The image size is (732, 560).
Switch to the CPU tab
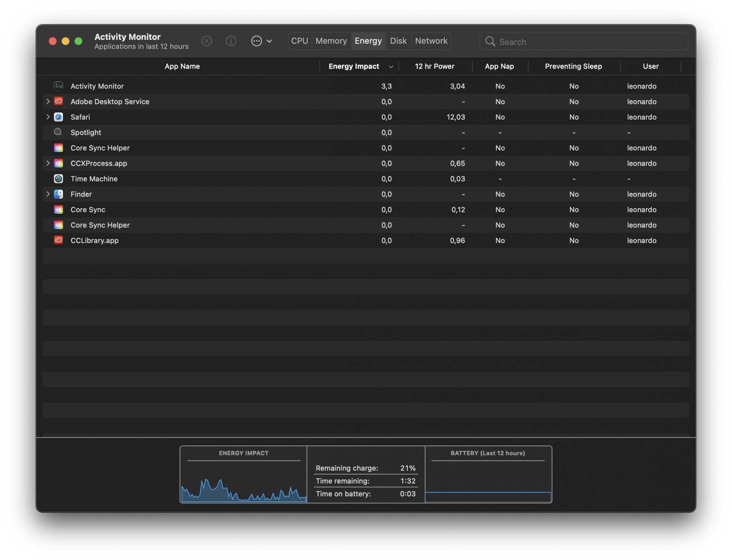point(299,41)
